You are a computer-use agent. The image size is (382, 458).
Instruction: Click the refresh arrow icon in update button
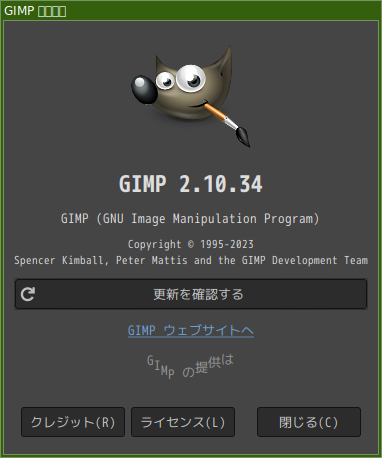pyautogui.click(x=28, y=294)
